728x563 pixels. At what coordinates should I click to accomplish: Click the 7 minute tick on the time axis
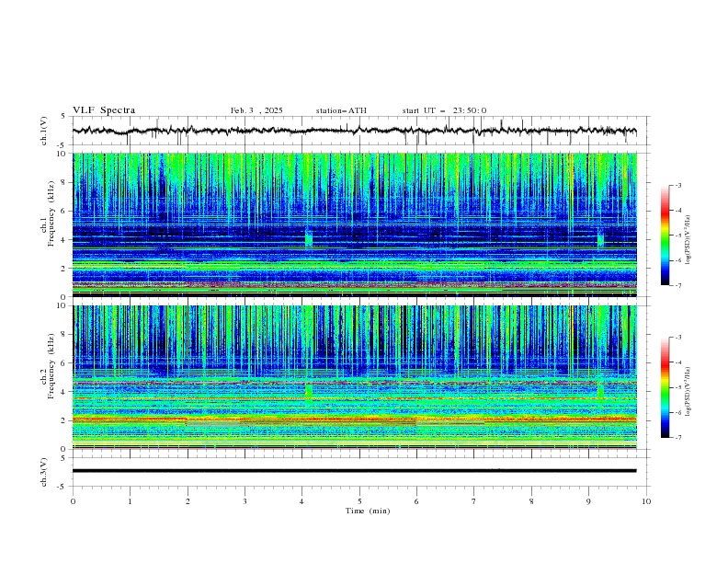474,501
